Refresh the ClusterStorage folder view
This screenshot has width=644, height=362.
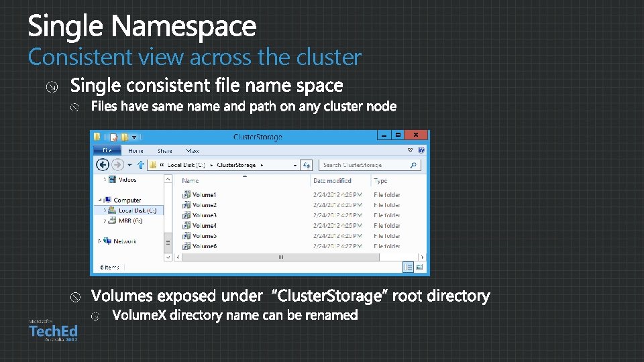(x=307, y=165)
